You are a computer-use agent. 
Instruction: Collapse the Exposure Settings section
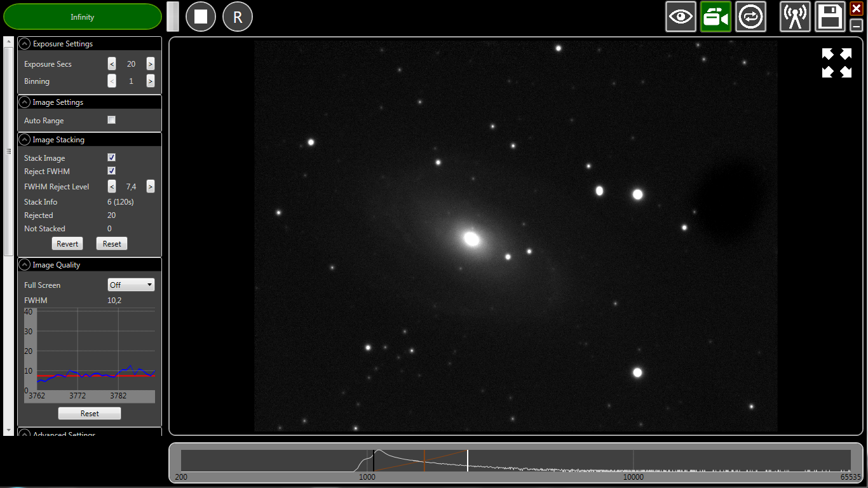(25, 44)
